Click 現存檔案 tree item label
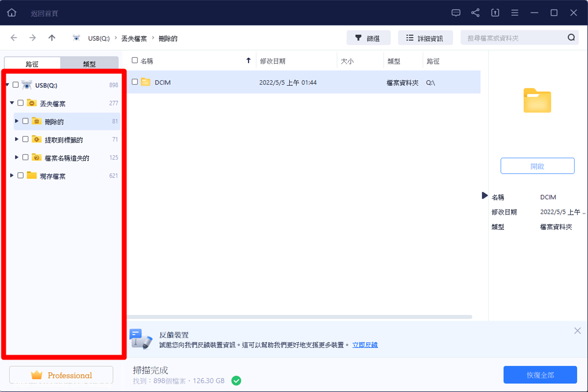 (x=53, y=176)
